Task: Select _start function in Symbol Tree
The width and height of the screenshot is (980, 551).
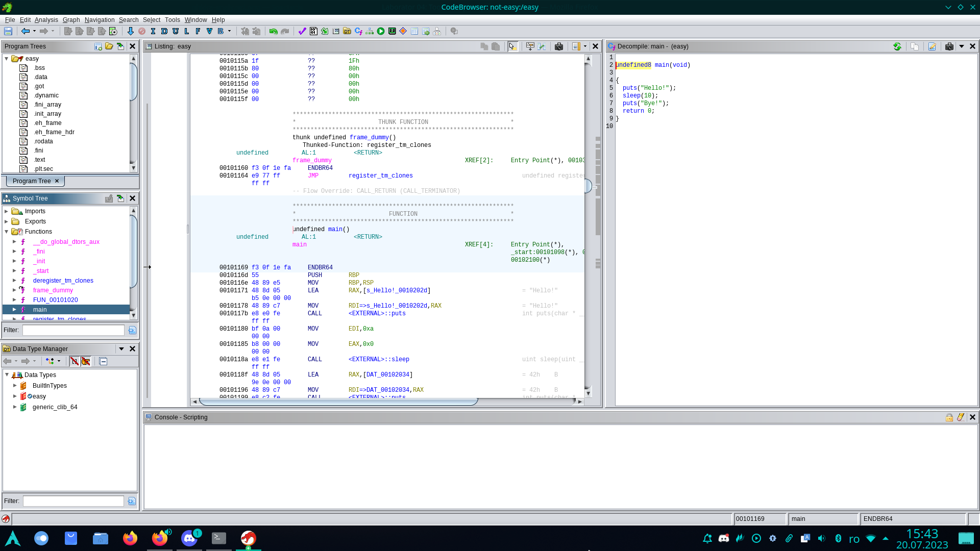Action: (x=41, y=271)
